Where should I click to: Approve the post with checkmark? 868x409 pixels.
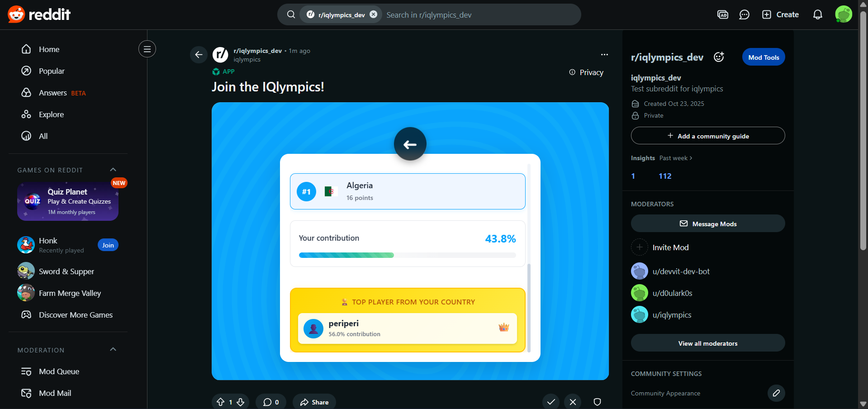[x=551, y=402]
